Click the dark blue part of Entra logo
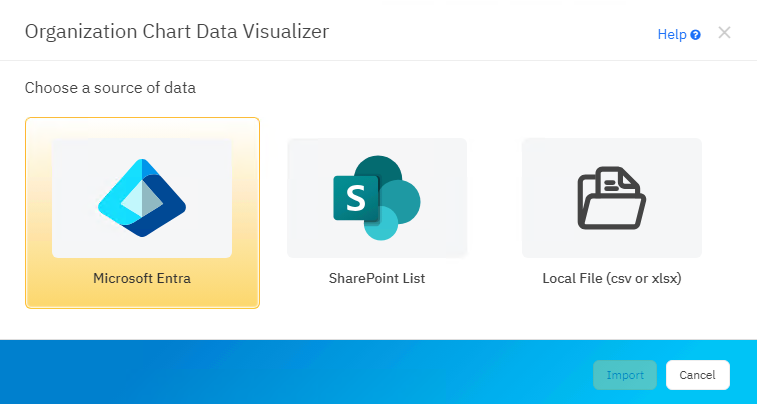 coord(168,215)
